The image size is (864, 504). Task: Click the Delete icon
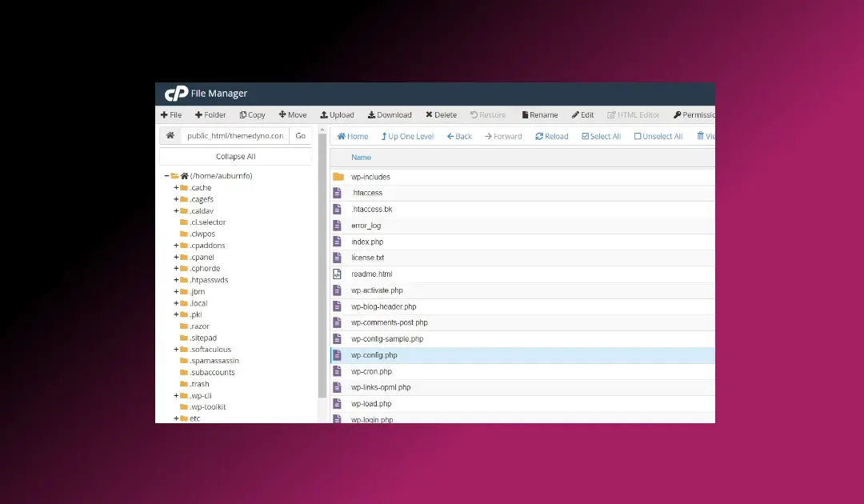pos(441,114)
